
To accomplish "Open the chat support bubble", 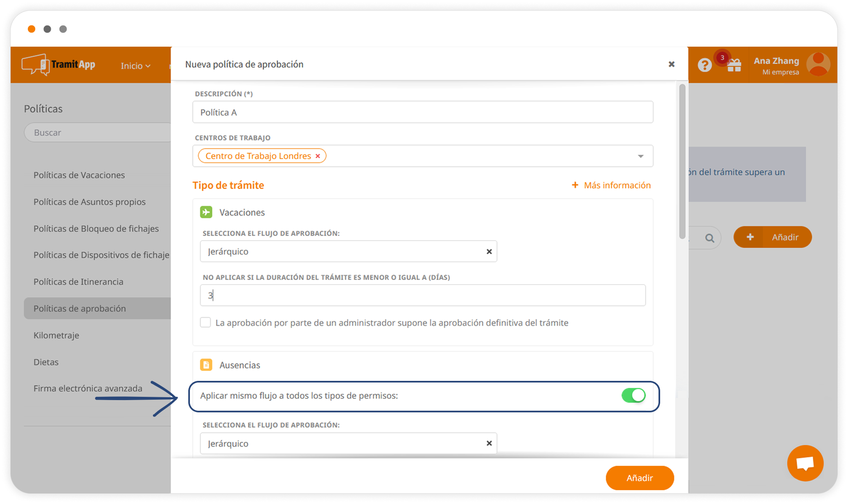I will tap(805, 463).
